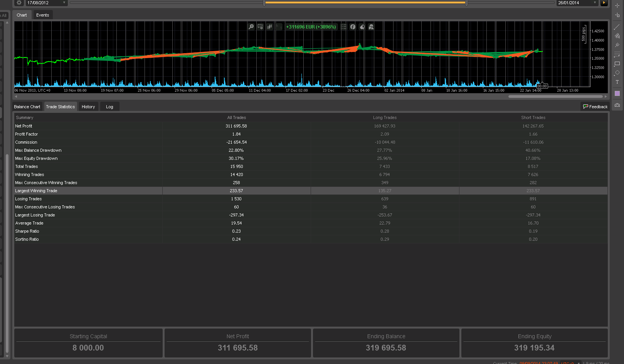
Task: Choose the rectangle drawing tool
Action: 617,64
